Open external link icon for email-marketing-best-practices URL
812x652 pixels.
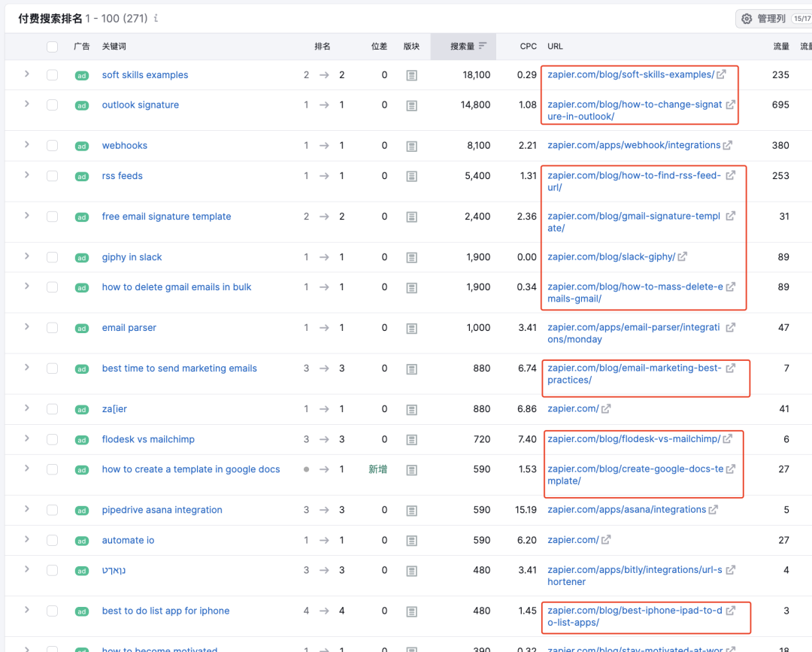[730, 368]
